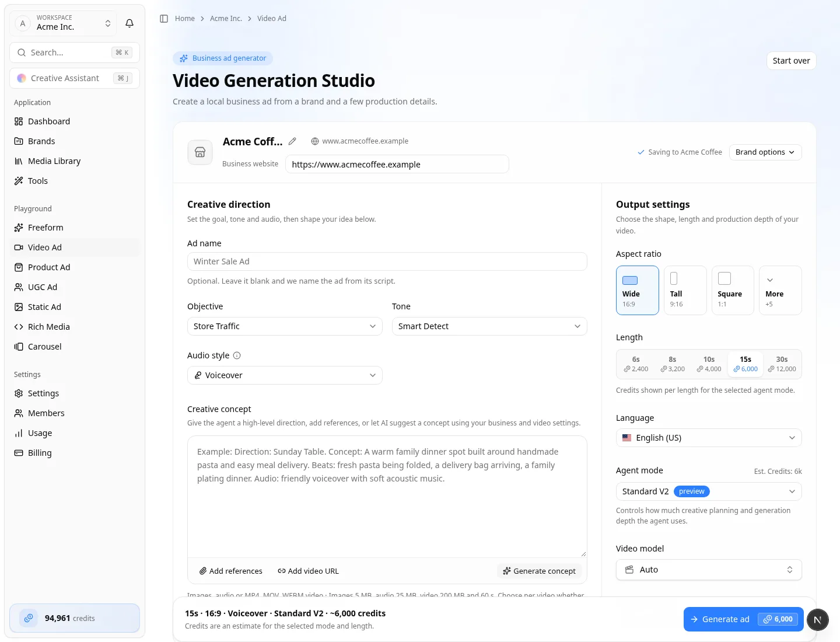Open Rich Media playground
Image resolution: width=840 pixels, height=642 pixels.
click(75, 327)
